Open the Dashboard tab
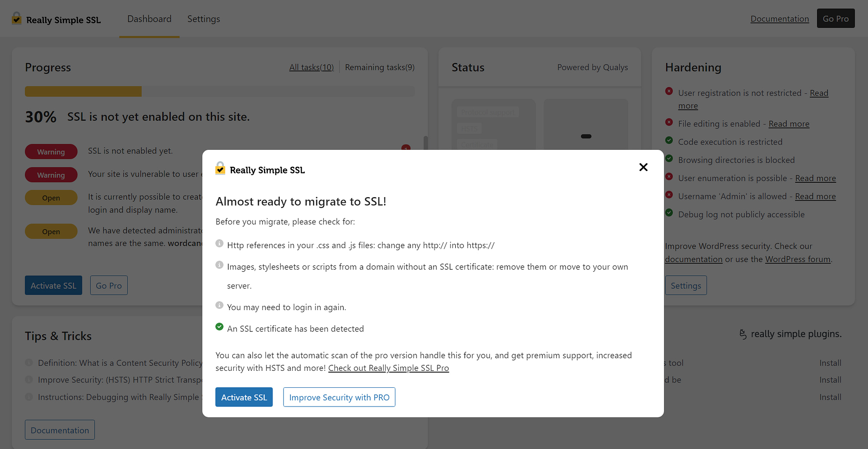The width and height of the screenshot is (868, 449). coord(149,19)
